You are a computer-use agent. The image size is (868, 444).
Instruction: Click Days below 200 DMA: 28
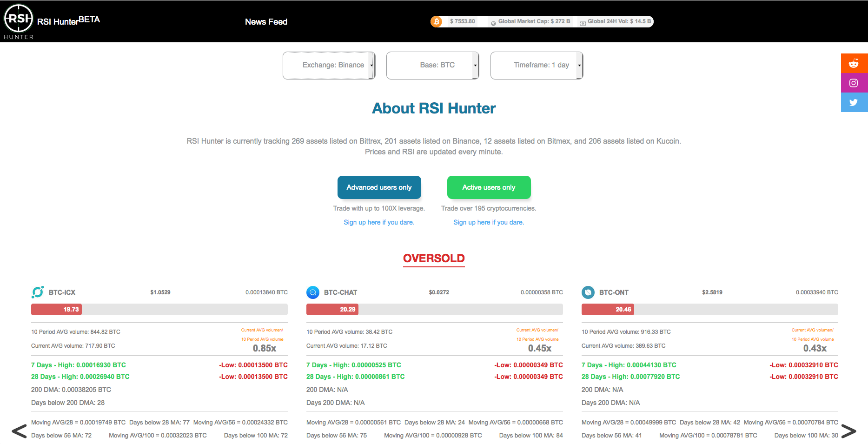click(x=68, y=403)
